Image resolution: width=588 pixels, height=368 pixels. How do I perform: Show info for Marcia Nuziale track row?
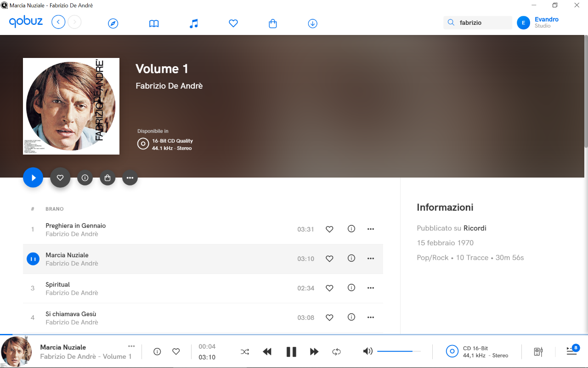[x=351, y=258]
